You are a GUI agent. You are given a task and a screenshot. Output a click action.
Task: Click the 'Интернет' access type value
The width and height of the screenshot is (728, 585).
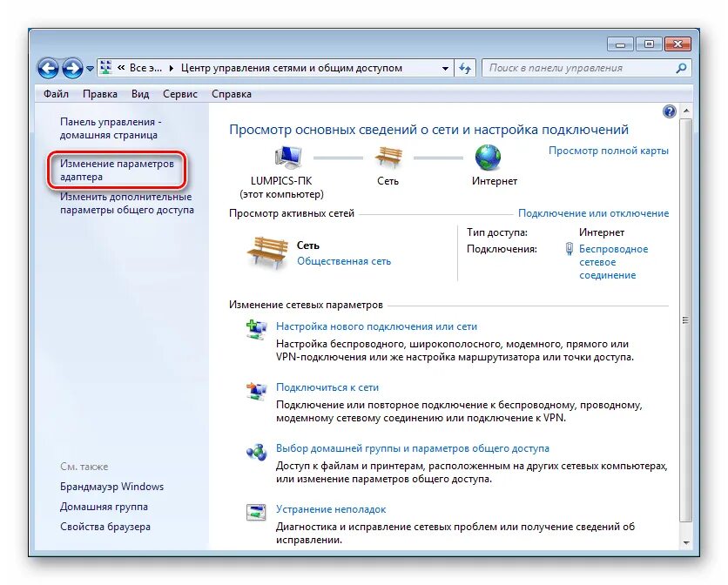coord(601,232)
